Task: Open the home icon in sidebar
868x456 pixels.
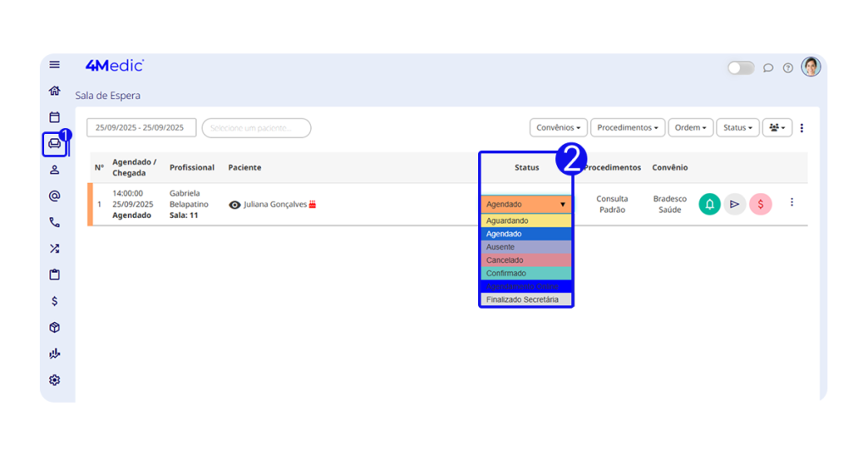Action: 55,91
